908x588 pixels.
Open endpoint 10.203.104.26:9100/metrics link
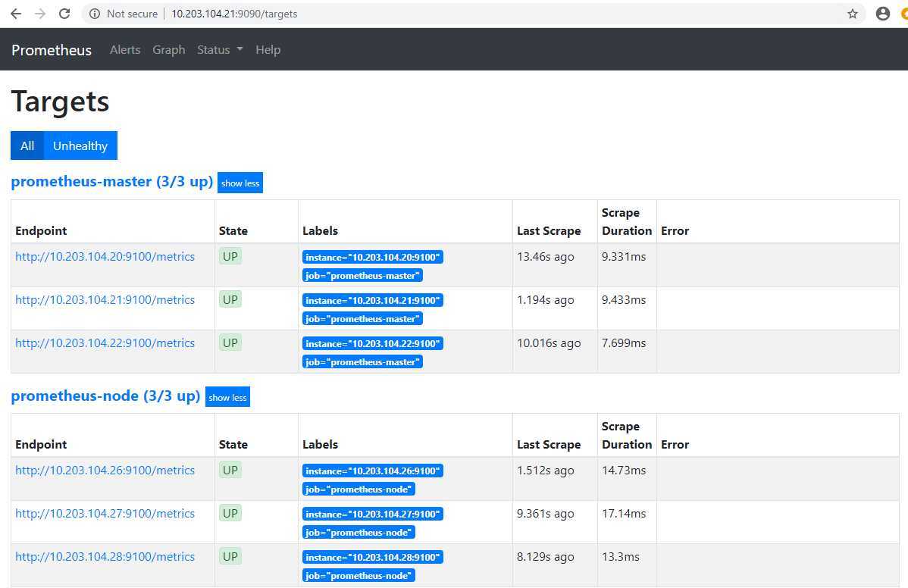click(105, 470)
